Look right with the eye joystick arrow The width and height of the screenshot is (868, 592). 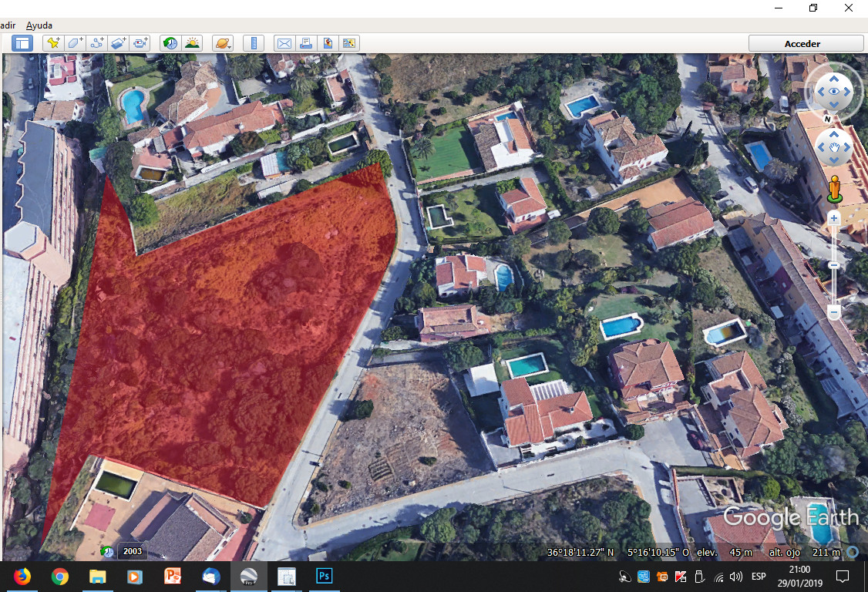click(847, 92)
